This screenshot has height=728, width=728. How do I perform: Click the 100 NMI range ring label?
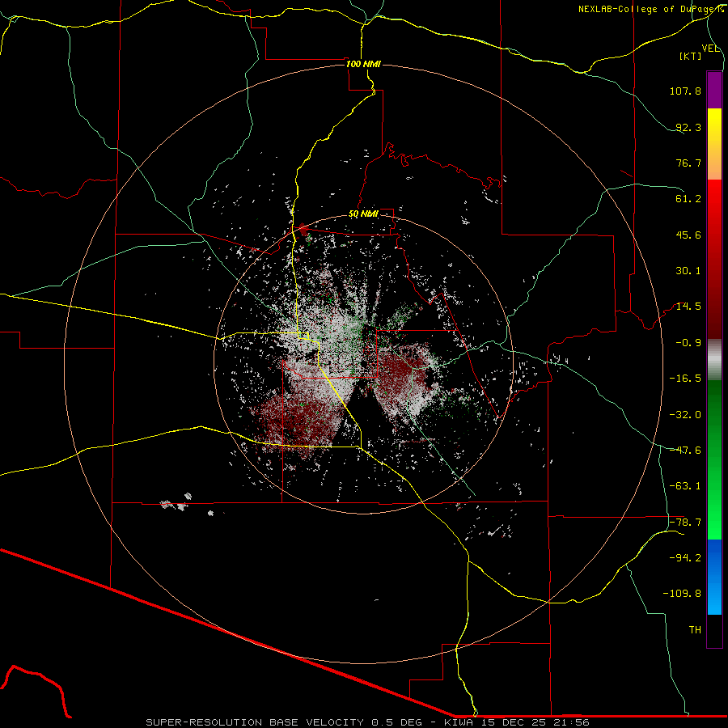point(363,64)
